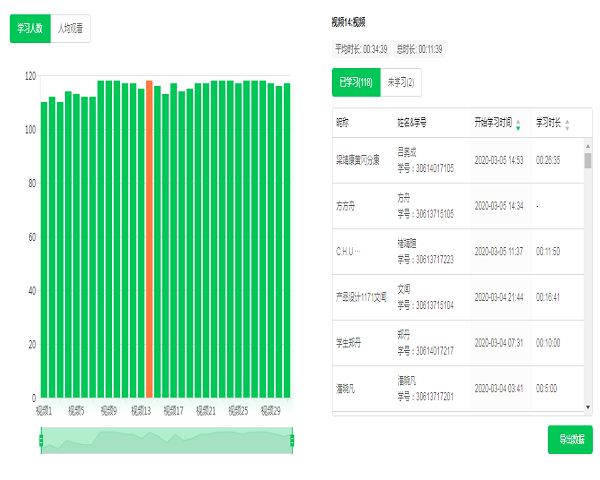The width and height of the screenshot is (600, 480).
Task: Click the 昵称 column header
Action: tap(343, 123)
